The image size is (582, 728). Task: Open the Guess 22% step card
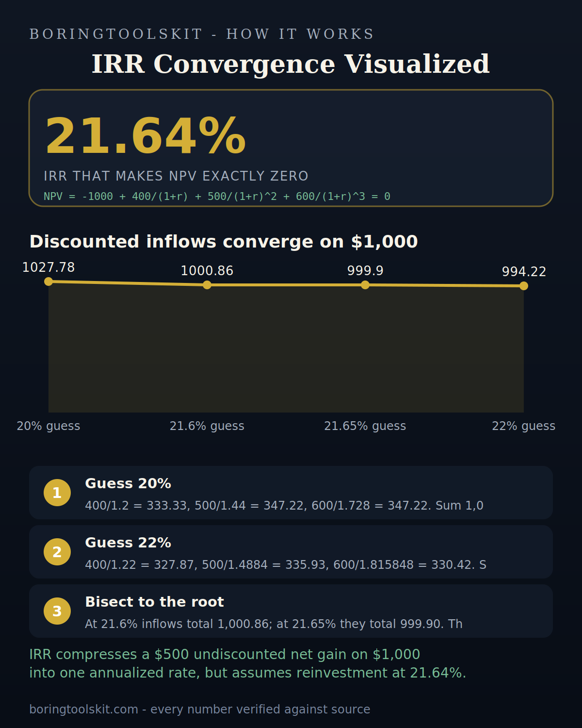pos(291,552)
